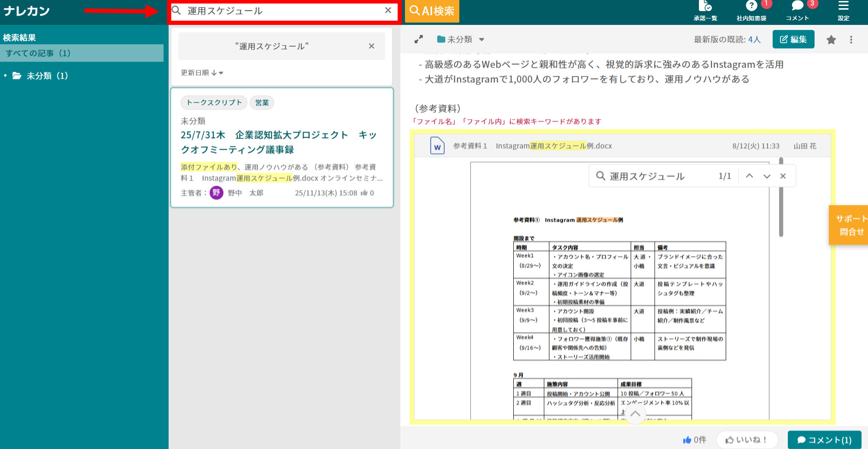Open the コメント(1) button
868x449 pixels.
pyautogui.click(x=825, y=440)
